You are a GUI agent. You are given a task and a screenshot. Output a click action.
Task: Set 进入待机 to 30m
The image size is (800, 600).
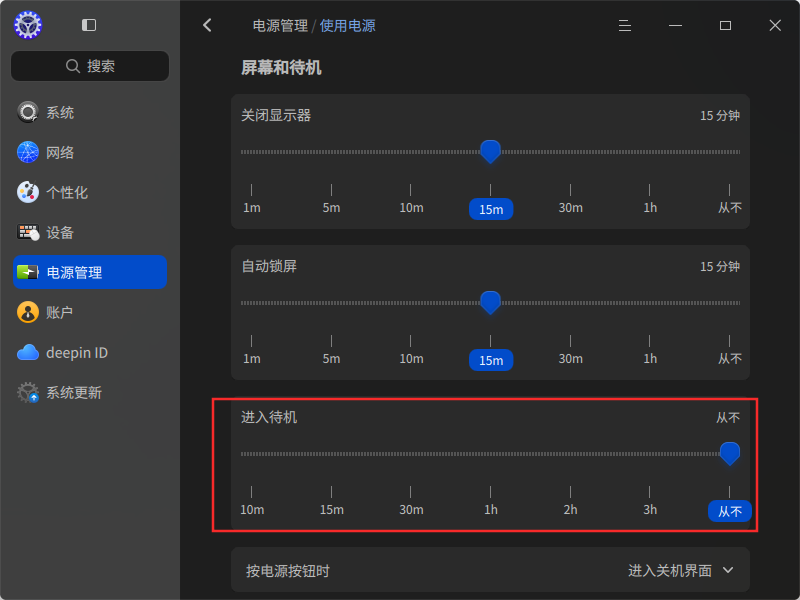411,510
